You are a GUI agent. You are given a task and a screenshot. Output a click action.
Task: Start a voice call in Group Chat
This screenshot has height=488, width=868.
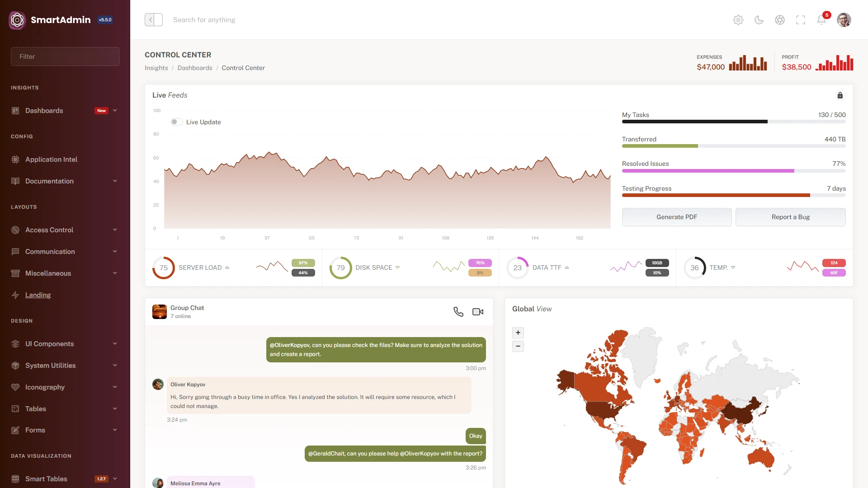[x=458, y=312]
